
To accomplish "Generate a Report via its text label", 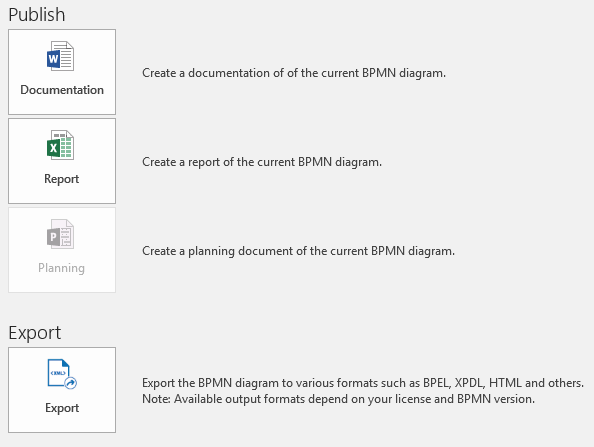I will tap(62, 179).
